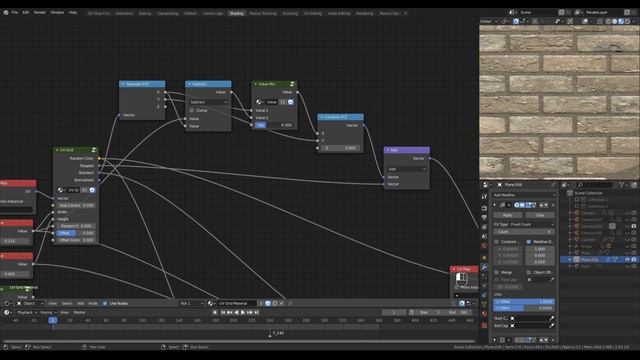The width and height of the screenshot is (640, 360).
Task: Open the Subtract operation dropdown
Action: tap(208, 102)
